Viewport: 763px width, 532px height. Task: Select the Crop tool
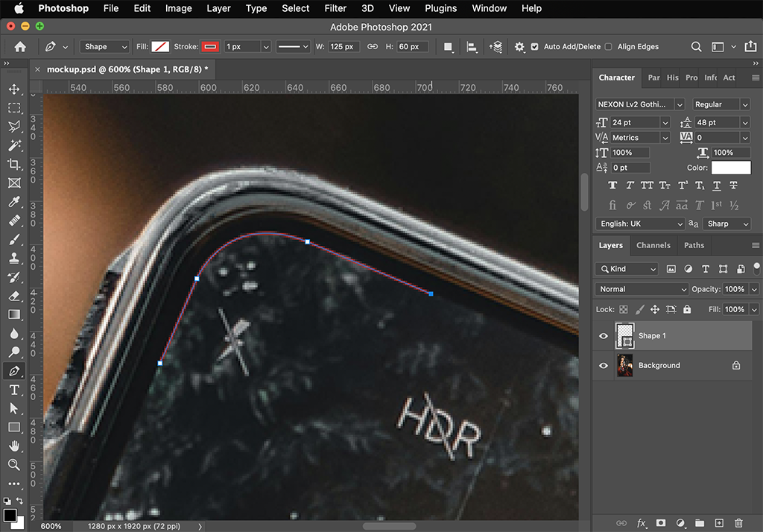point(14,164)
